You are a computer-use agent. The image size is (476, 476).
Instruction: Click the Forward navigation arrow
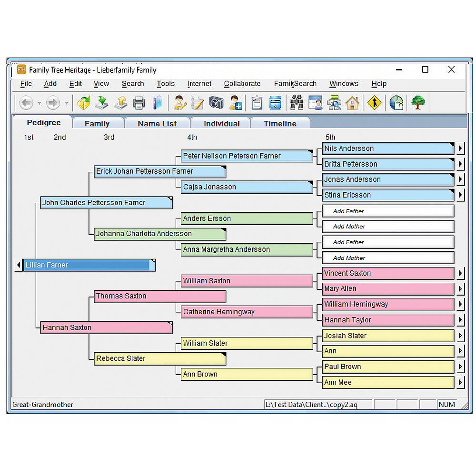coord(53,103)
